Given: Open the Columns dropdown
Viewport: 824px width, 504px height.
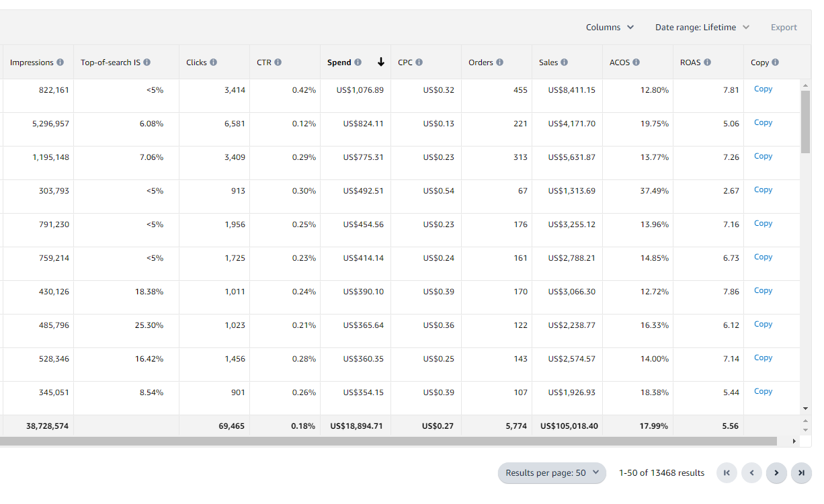Looking at the screenshot, I should coord(610,28).
